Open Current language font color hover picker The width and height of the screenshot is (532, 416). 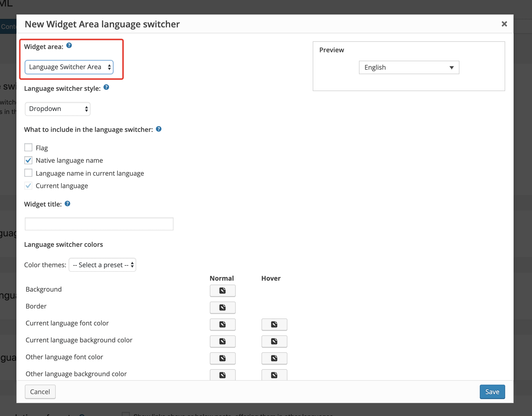274,324
